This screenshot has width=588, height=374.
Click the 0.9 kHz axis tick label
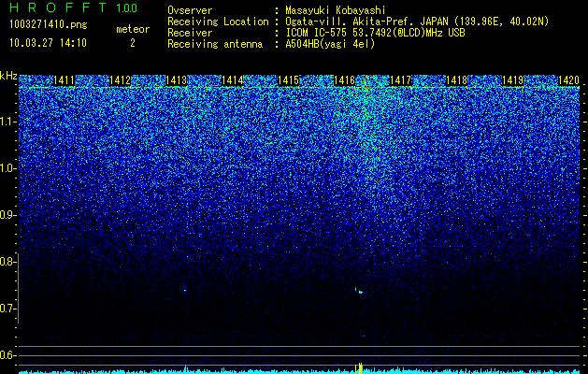7,215
